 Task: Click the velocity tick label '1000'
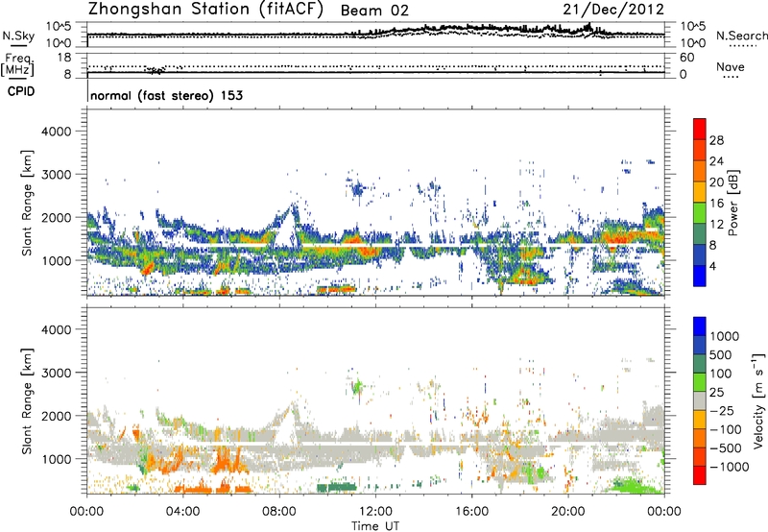(x=724, y=336)
